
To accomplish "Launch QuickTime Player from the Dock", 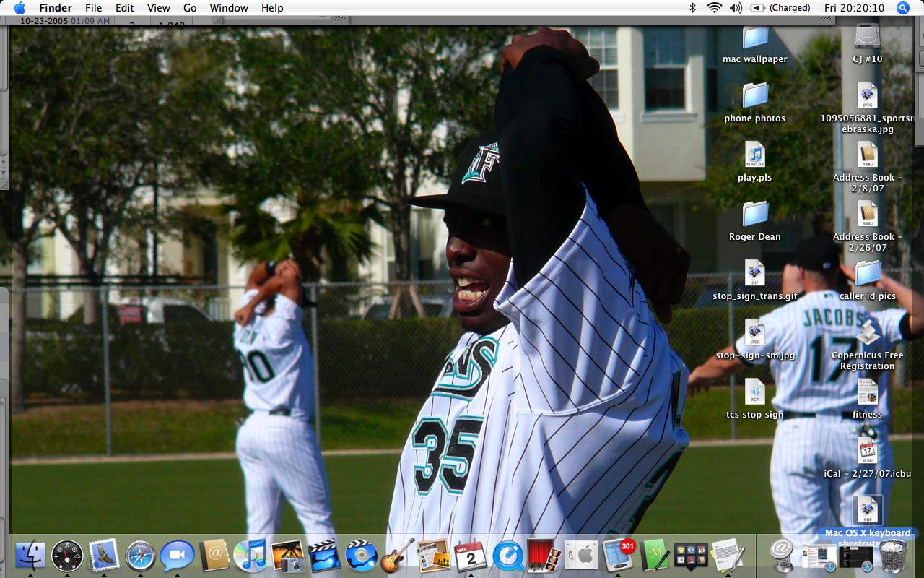I will [508, 556].
